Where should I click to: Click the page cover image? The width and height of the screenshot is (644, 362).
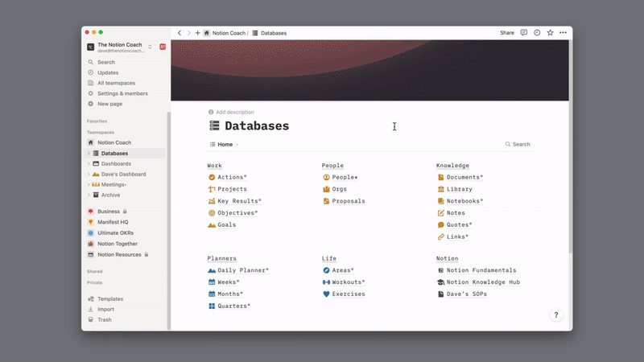click(x=369, y=70)
